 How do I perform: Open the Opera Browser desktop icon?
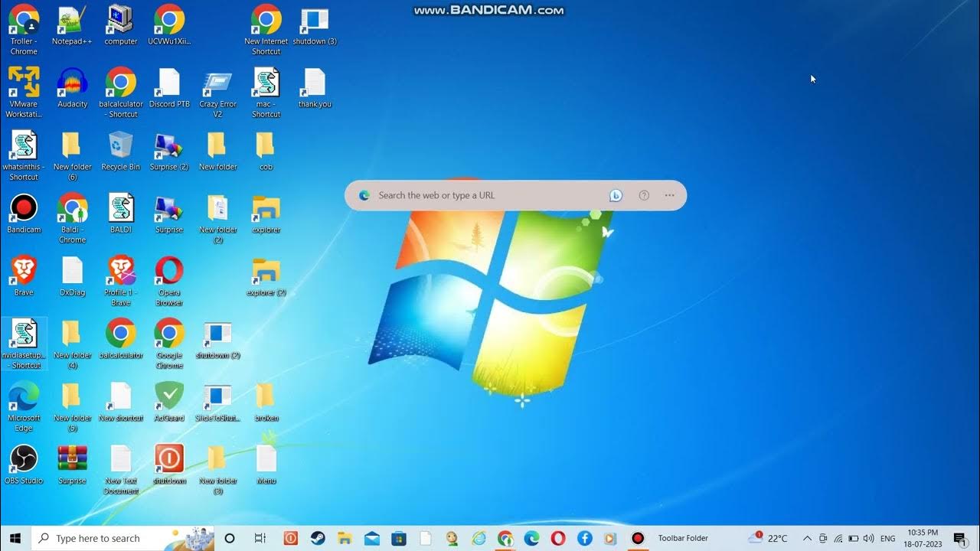169,280
